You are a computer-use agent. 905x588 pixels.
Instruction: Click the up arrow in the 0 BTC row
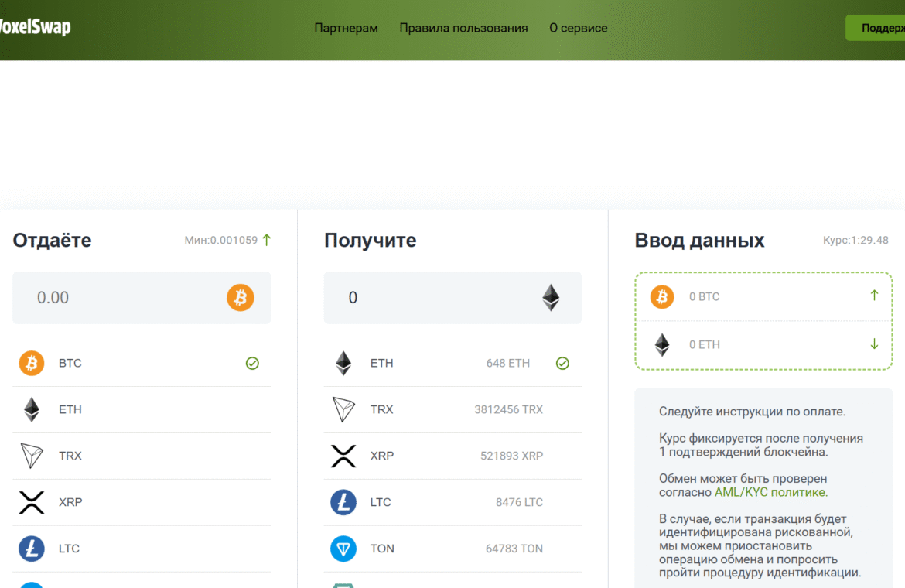(874, 296)
